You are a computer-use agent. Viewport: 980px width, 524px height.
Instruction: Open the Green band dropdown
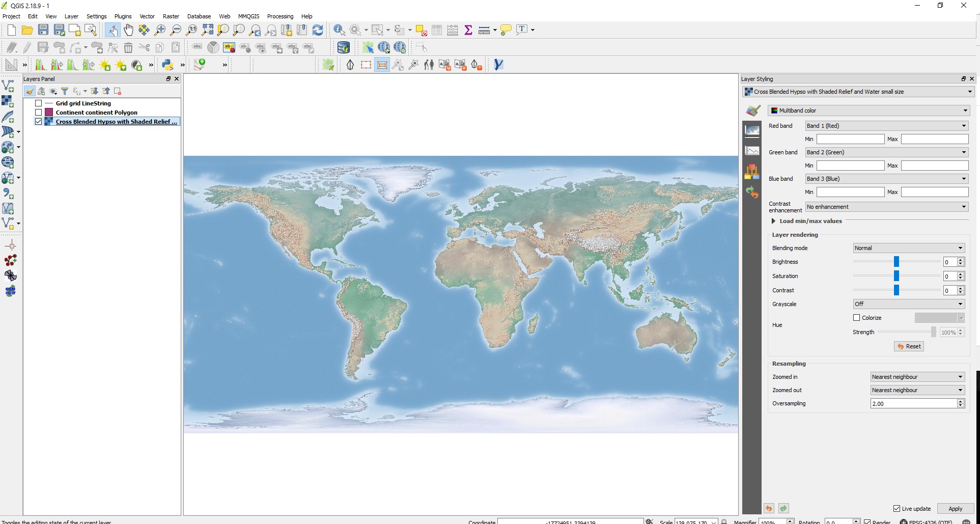coord(886,152)
